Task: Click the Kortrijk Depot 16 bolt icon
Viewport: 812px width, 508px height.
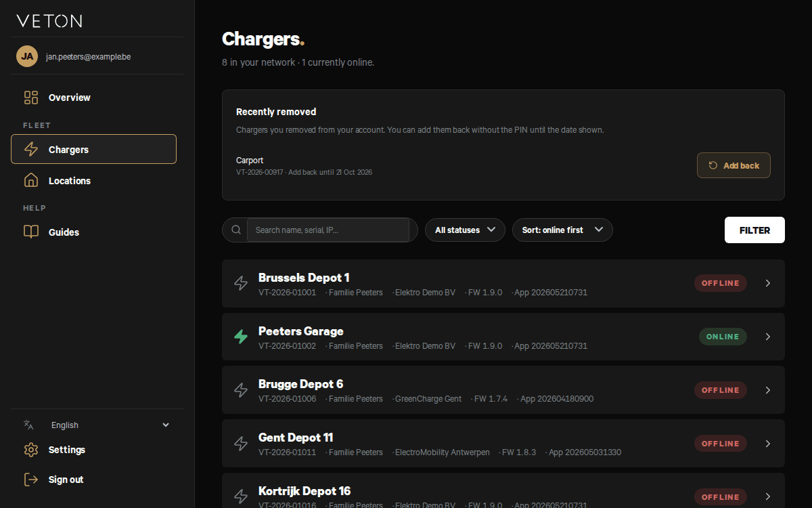Action: [x=241, y=496]
